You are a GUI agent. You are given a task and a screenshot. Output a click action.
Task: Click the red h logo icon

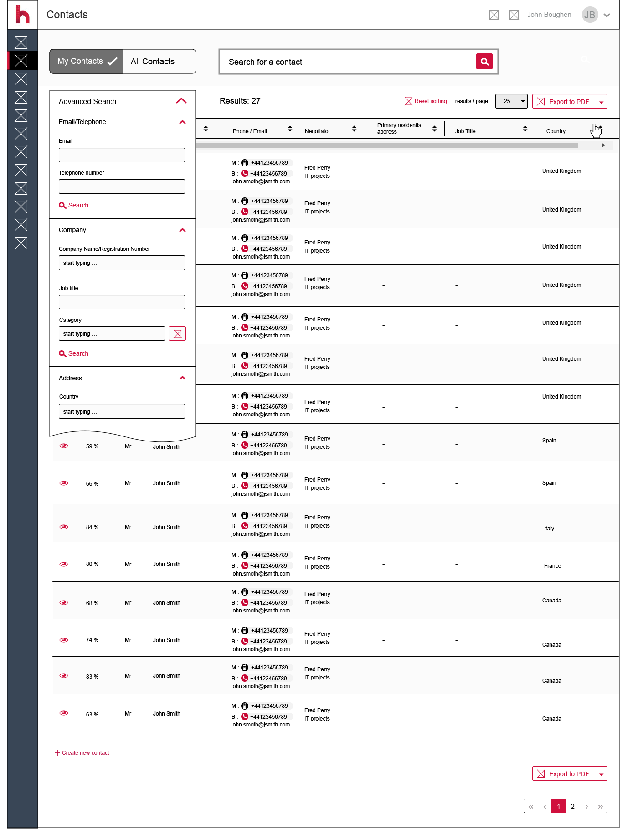point(22,15)
